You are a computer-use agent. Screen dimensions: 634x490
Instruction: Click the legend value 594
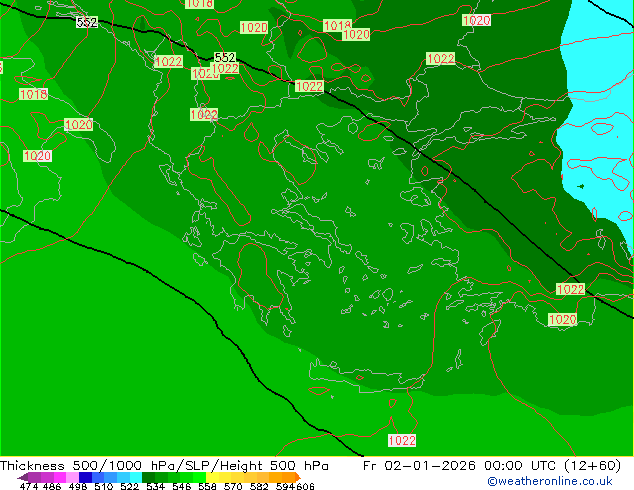(x=285, y=486)
